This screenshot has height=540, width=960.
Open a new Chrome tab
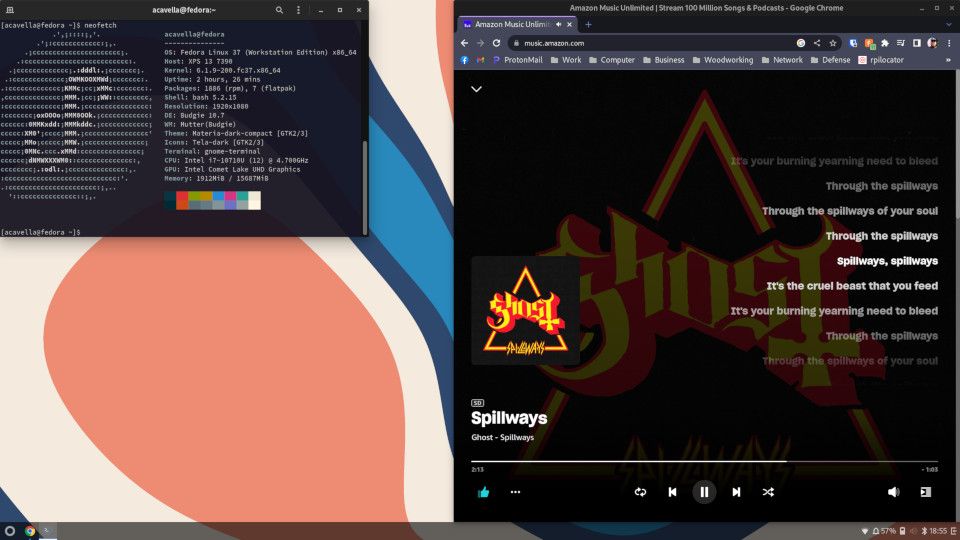coord(588,24)
